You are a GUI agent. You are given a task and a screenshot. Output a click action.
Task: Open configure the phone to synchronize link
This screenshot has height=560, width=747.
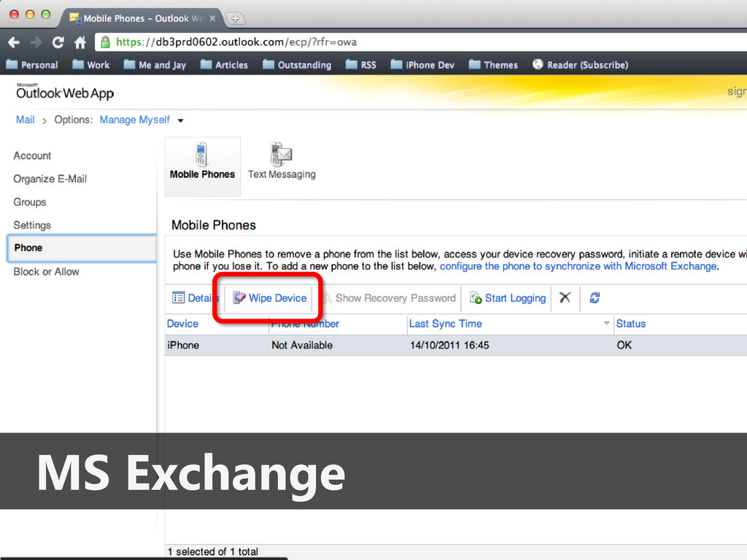tap(578, 266)
